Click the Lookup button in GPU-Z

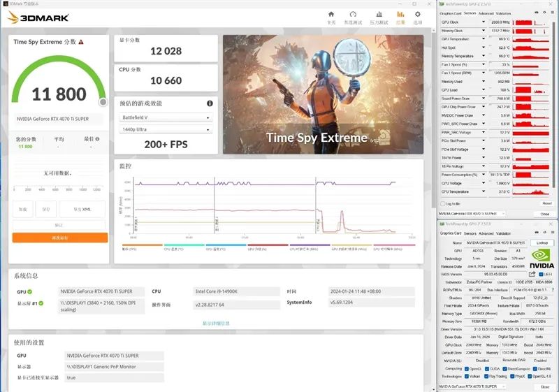542,242
